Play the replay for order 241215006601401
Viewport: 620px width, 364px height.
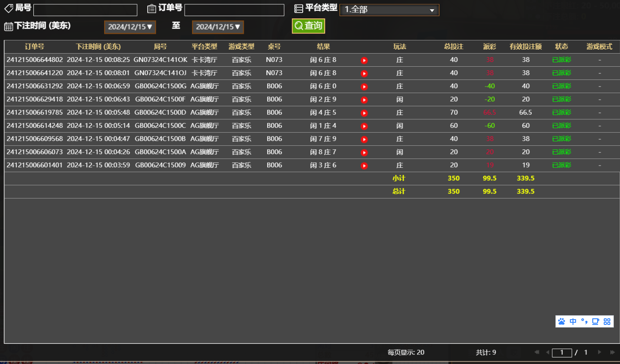tap(364, 165)
